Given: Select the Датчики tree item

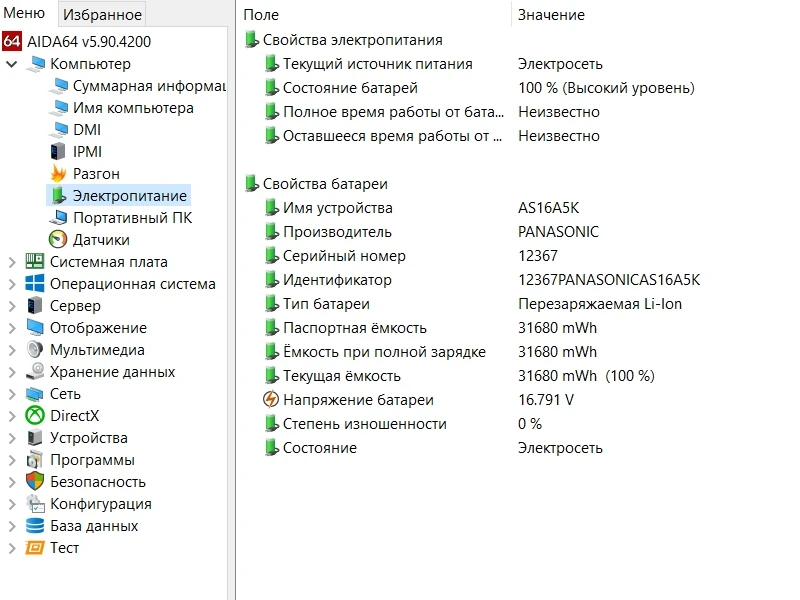Looking at the screenshot, I should point(101,239).
